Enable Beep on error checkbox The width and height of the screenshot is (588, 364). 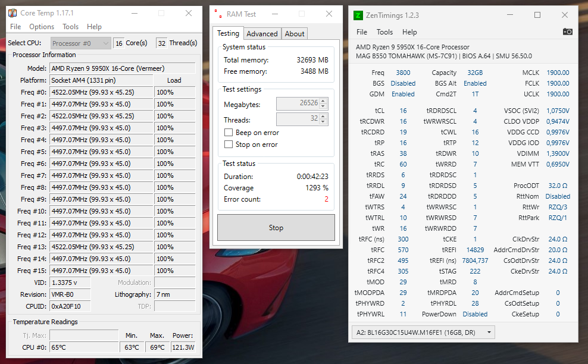pyautogui.click(x=229, y=132)
